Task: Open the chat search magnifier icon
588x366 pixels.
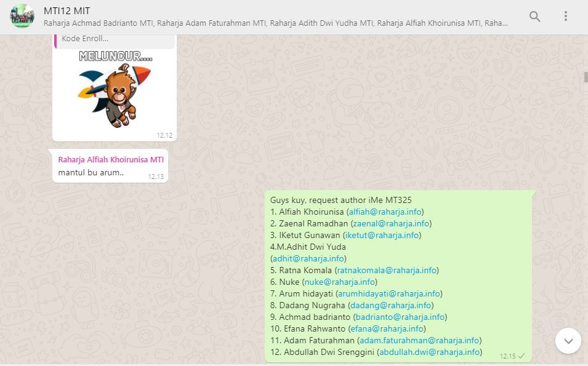Action: tap(534, 17)
